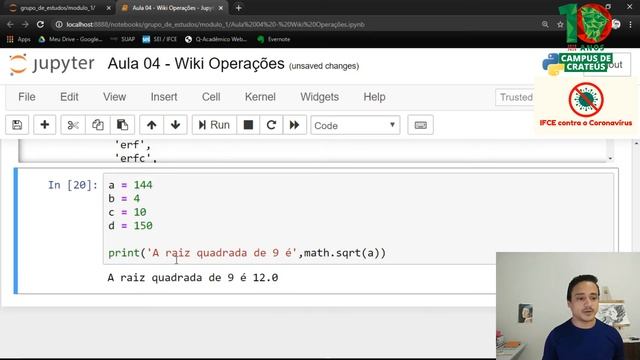The height and width of the screenshot is (360, 640).
Task: Restart the kernel icon
Action: pyautogui.click(x=271, y=125)
